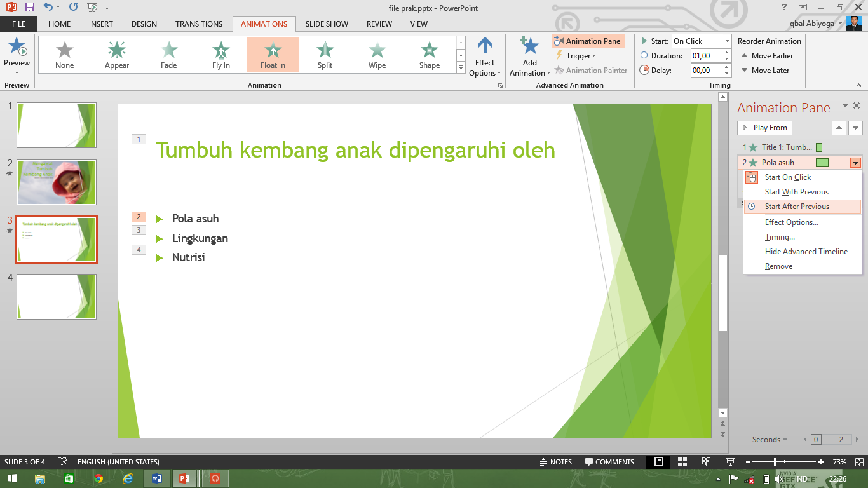Choose Start With Previous menu entry
868x488 pixels.
click(803, 192)
